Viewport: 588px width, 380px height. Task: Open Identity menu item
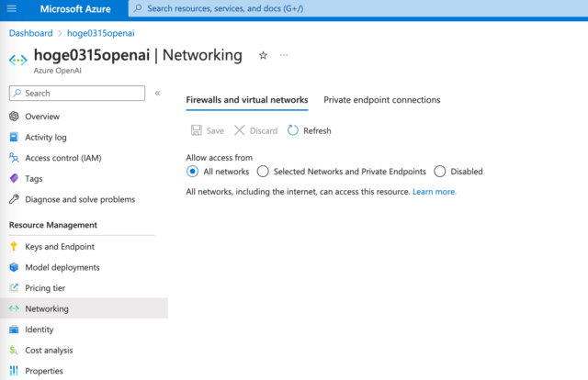pyautogui.click(x=39, y=330)
